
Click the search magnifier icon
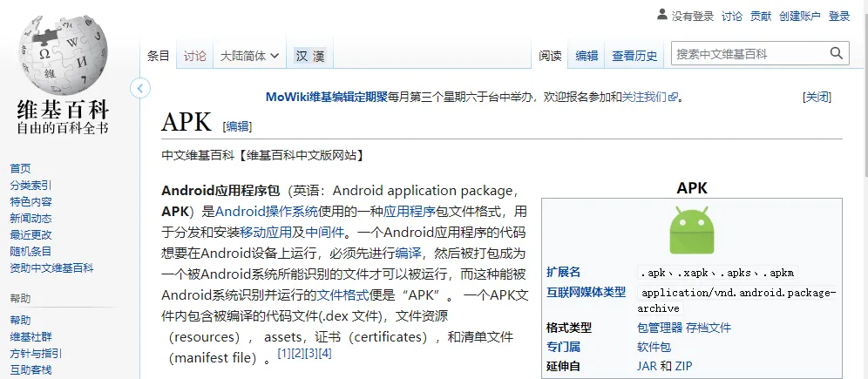click(x=836, y=54)
